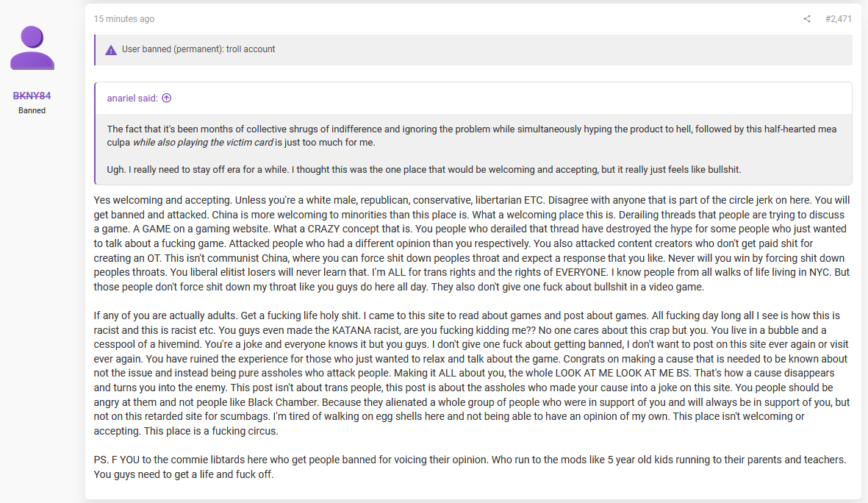Click the "15 minutes ago" timestamp
The image size is (868, 503).
point(124,19)
